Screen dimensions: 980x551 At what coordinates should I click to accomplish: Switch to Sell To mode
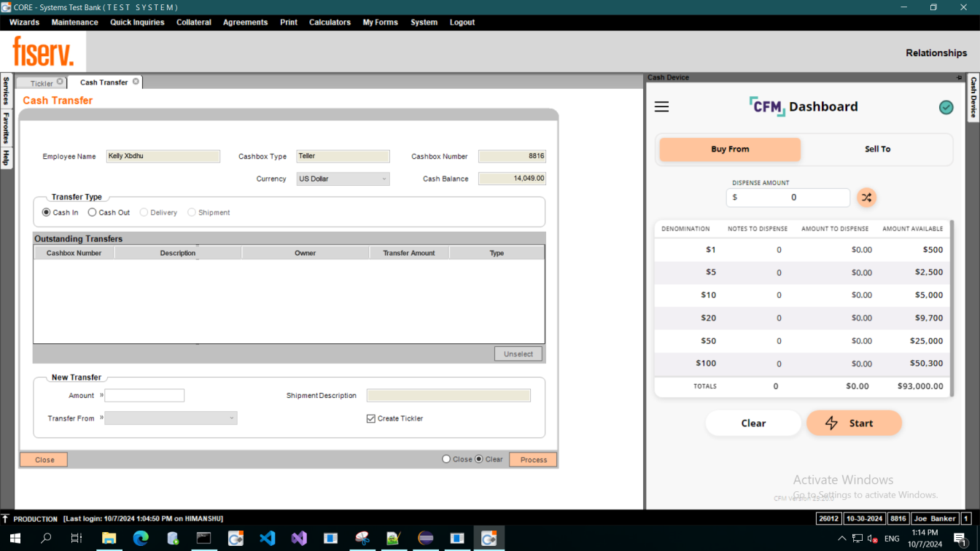coord(877,149)
